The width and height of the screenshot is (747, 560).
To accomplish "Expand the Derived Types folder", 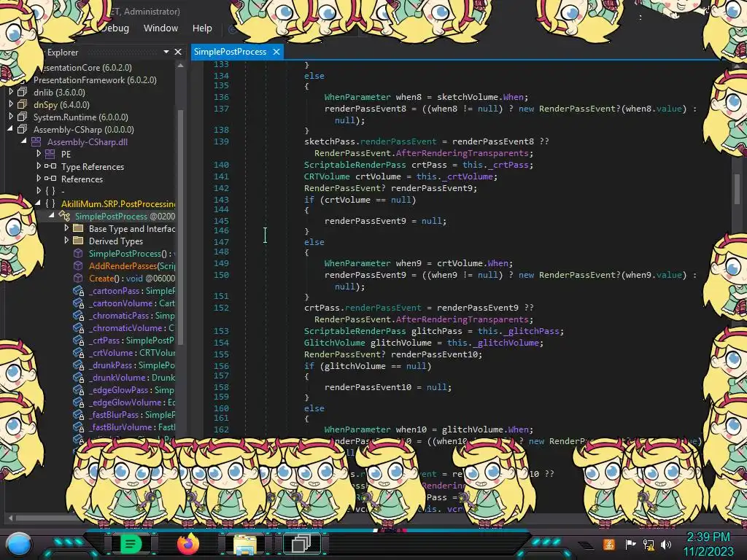I will pos(66,241).
